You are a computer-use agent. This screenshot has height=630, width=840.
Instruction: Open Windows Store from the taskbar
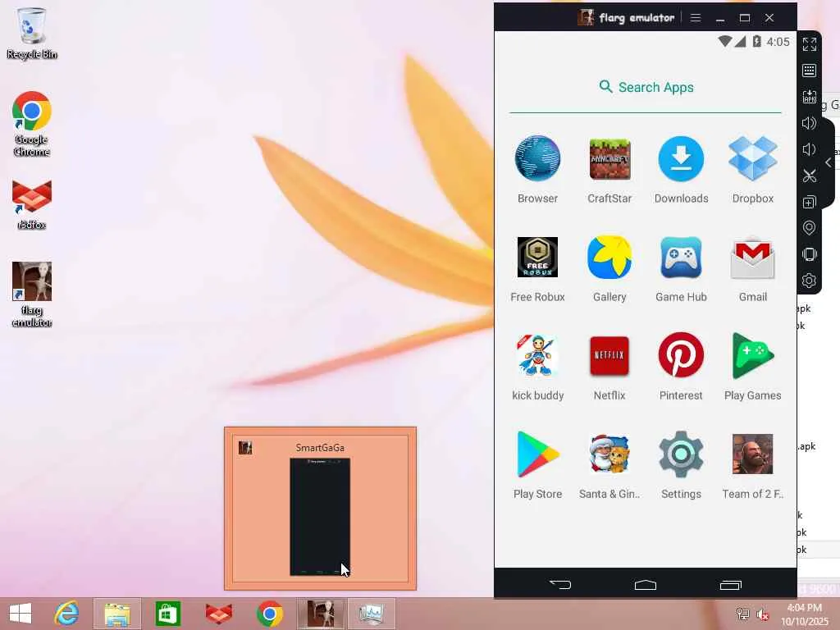coord(167,614)
